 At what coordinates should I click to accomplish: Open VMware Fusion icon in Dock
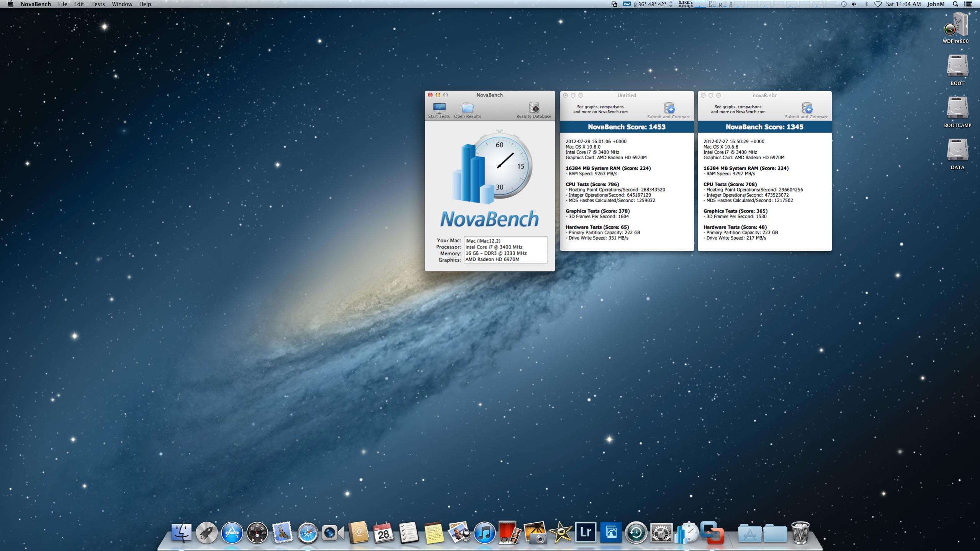coord(712,532)
